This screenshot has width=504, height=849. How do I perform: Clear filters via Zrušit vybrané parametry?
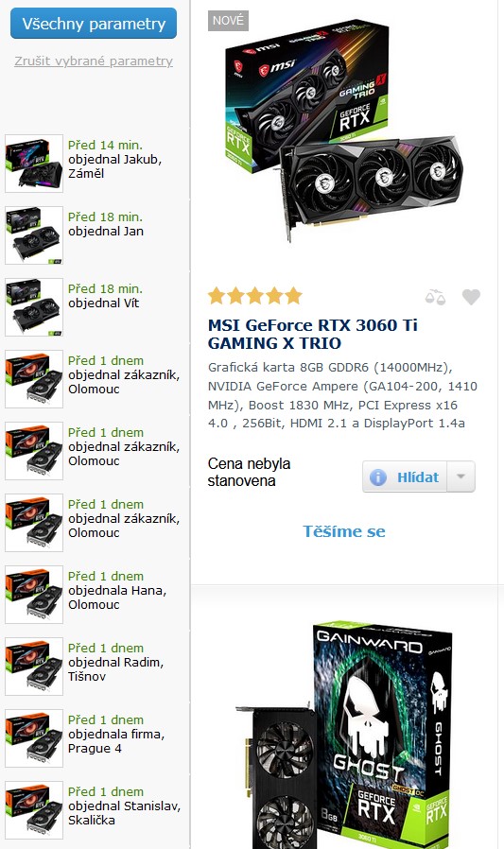[x=94, y=61]
